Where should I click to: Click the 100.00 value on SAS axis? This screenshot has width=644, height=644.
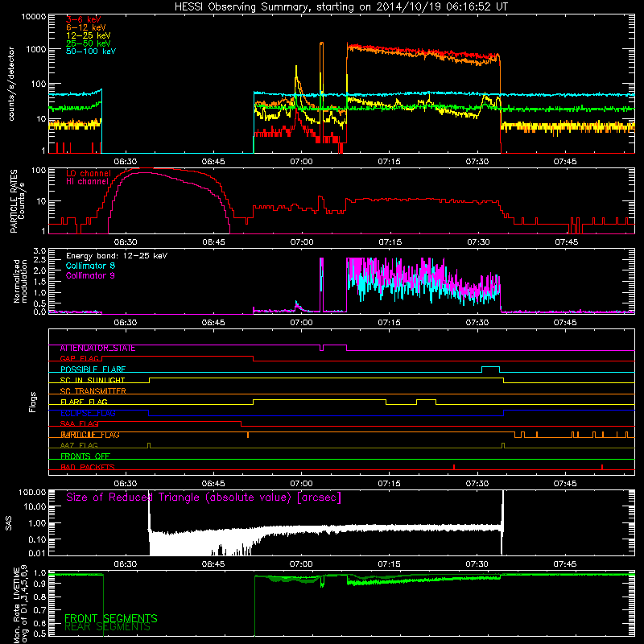click(32, 493)
